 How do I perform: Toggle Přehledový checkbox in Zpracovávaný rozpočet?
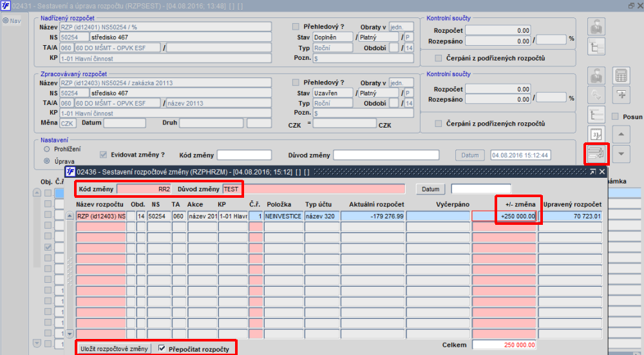tap(296, 82)
